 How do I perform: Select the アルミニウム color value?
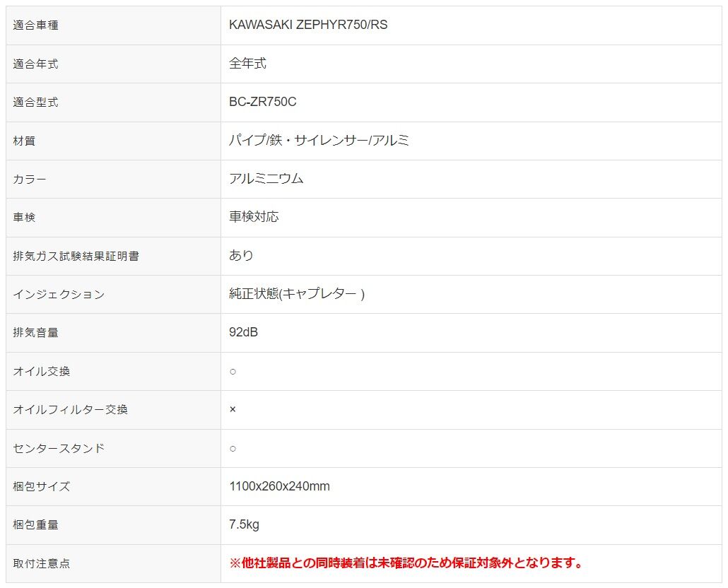pyautogui.click(x=266, y=179)
